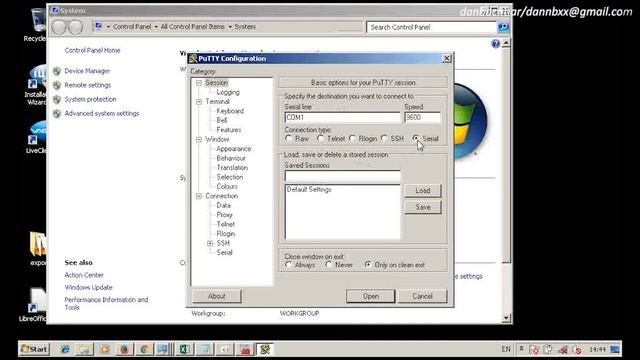Collapse the Terminal tree node
This screenshot has height=360, width=640.
coord(199,102)
